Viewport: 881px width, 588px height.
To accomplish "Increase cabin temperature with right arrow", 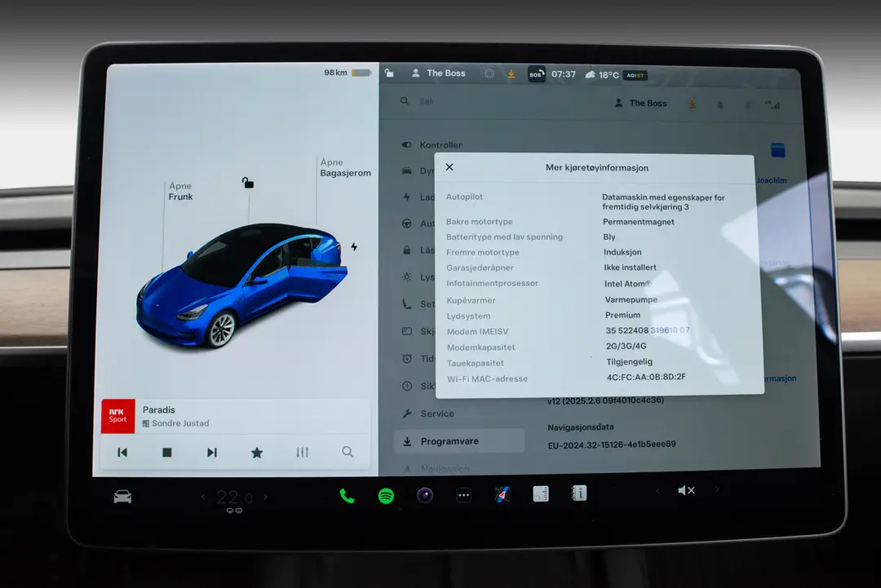I will (265, 497).
